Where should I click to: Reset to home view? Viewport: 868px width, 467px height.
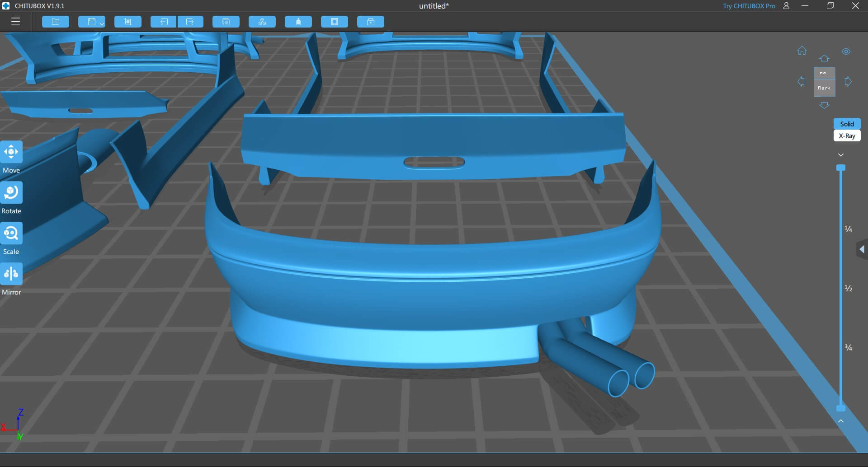pos(802,51)
